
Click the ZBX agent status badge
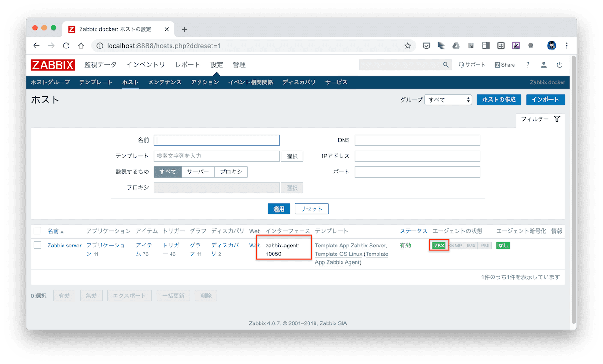[x=439, y=246]
